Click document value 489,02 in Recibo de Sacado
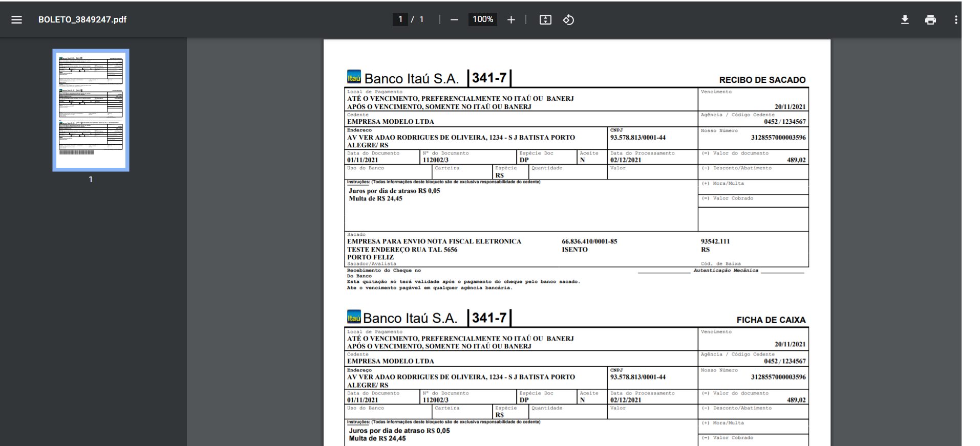The width and height of the screenshot is (980, 446). pyautogui.click(x=796, y=160)
